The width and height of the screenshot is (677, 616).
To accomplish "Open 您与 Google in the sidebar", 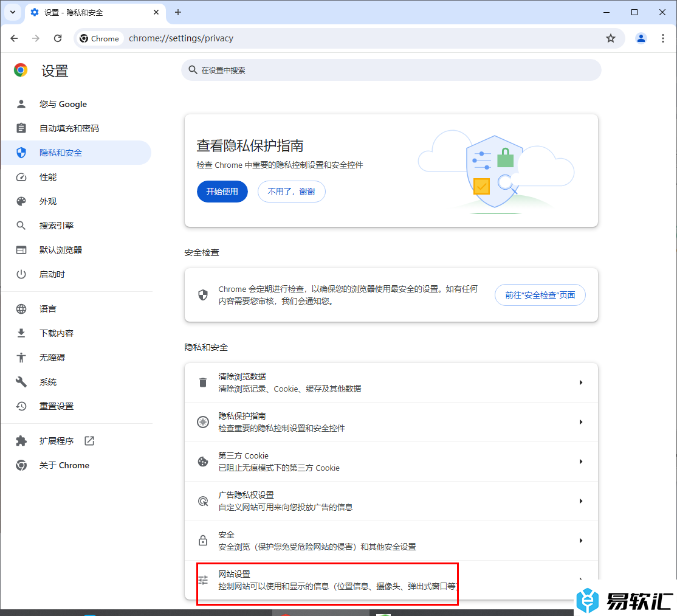I will 76,104.
